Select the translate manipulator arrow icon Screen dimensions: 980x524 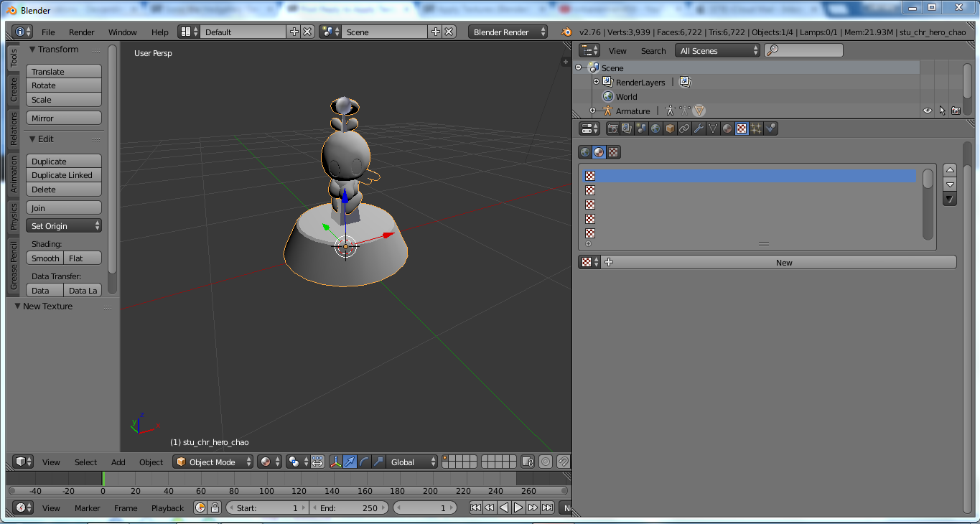click(x=350, y=462)
